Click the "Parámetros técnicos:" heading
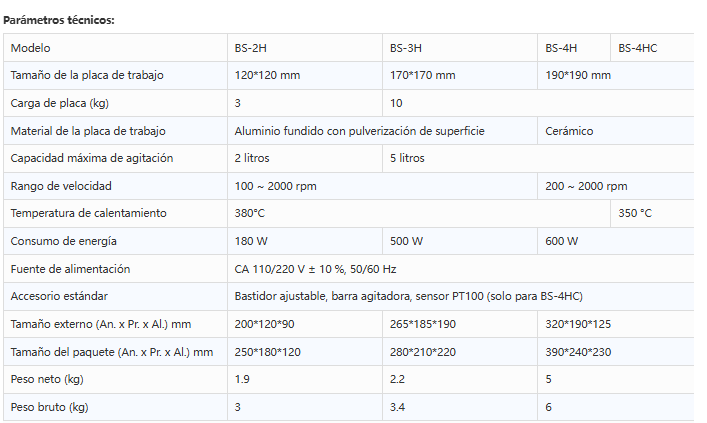This screenshot has height=423, width=707. [x=58, y=20]
